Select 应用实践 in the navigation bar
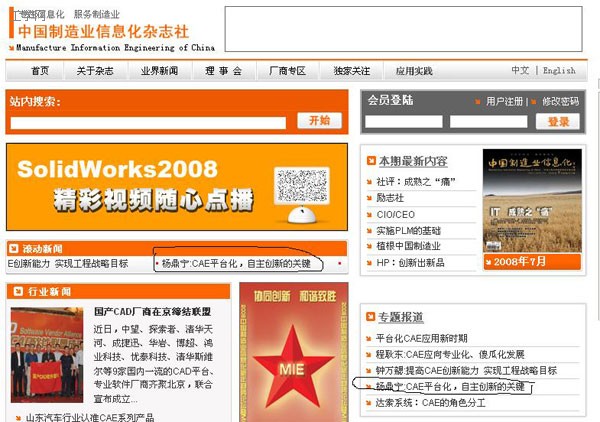The height and width of the screenshot is (422, 600). point(414,71)
